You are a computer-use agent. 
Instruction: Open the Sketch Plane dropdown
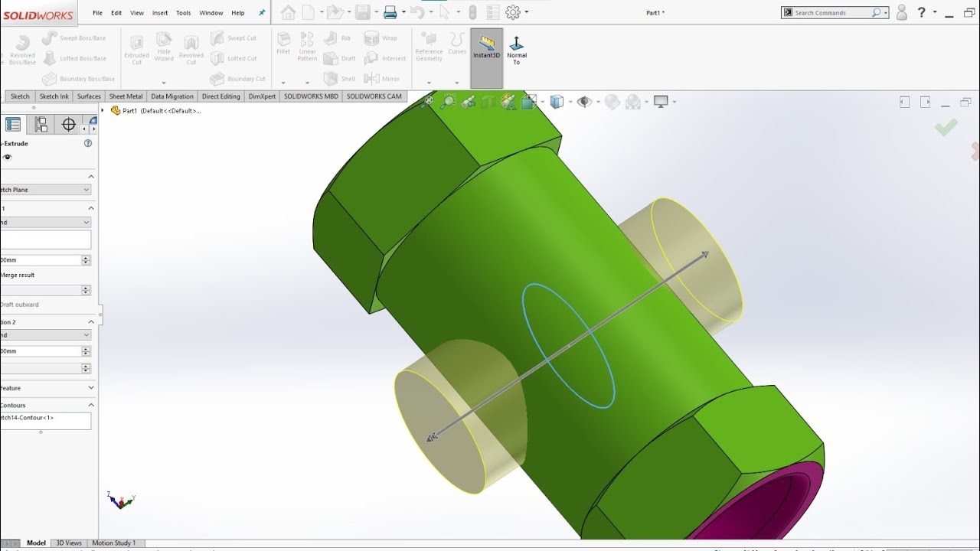(45, 190)
